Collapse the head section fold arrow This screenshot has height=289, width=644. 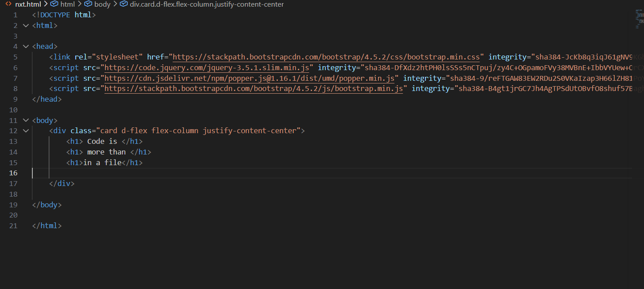(x=25, y=46)
